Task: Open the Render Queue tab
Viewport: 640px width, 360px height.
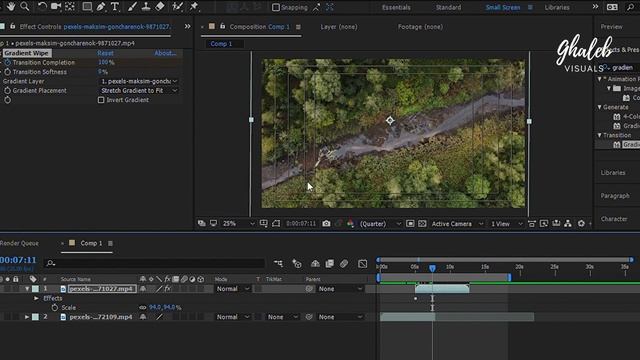Action: 19,243
